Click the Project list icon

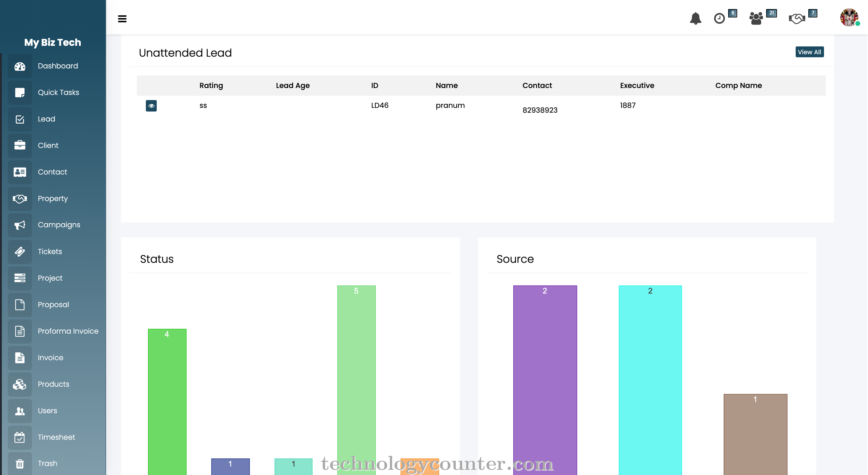click(20, 278)
